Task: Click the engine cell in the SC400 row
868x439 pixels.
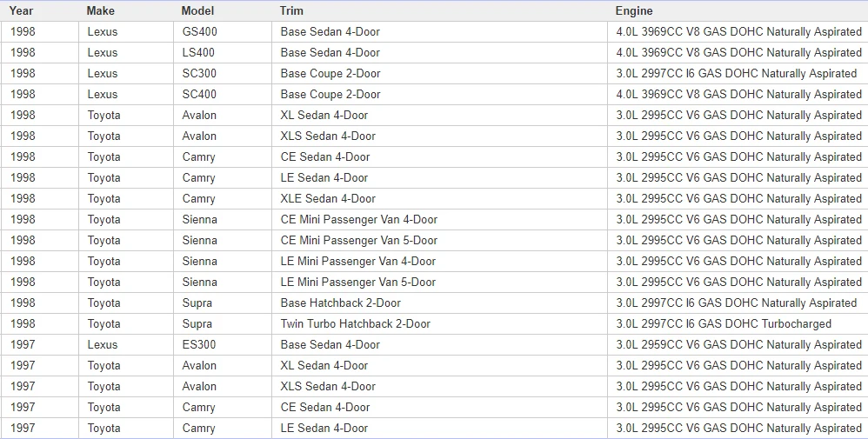Action: click(x=738, y=95)
